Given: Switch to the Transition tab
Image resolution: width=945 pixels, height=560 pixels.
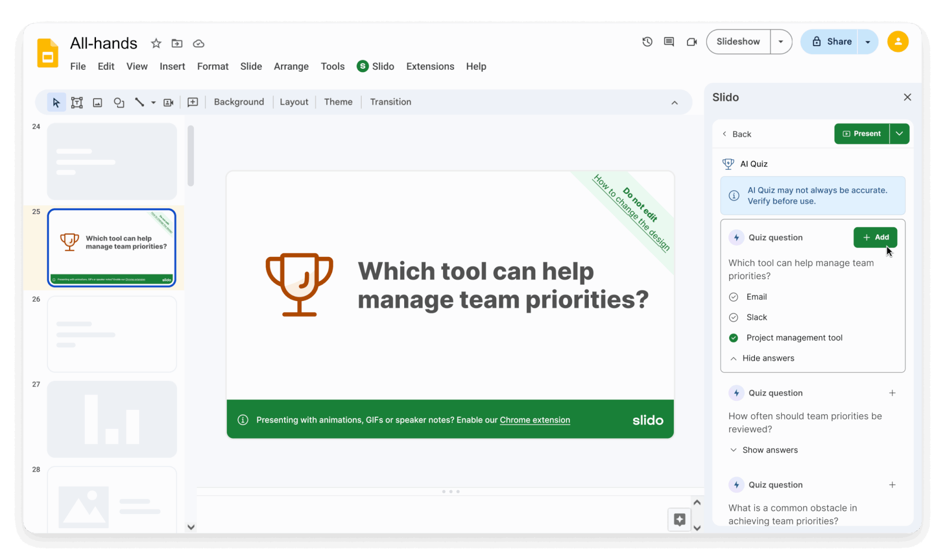Looking at the screenshot, I should click(390, 101).
